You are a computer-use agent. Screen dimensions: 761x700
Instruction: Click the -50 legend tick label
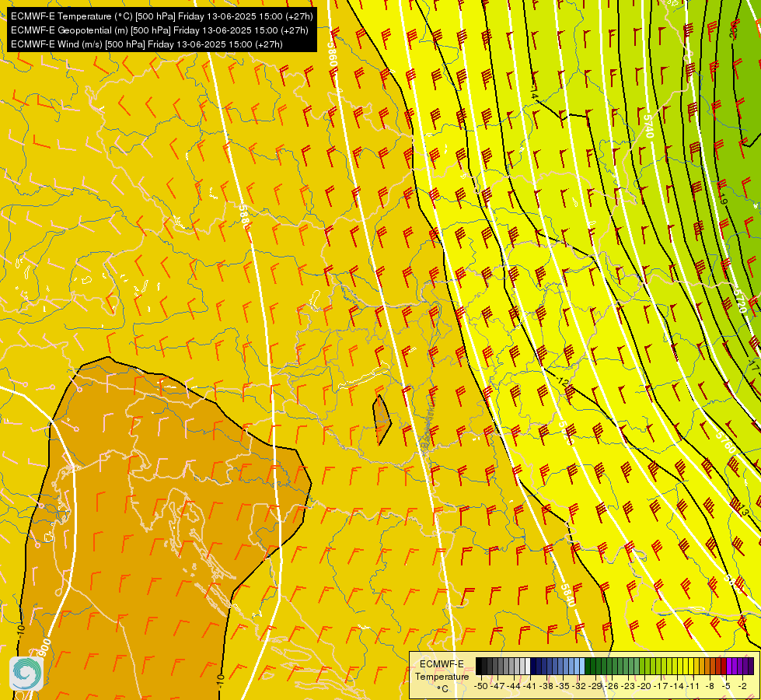[481, 687]
